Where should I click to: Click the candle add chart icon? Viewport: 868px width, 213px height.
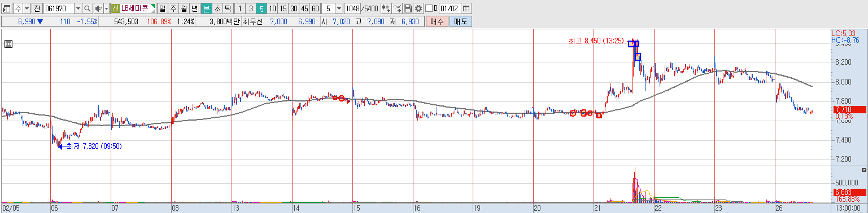[x=386, y=8]
